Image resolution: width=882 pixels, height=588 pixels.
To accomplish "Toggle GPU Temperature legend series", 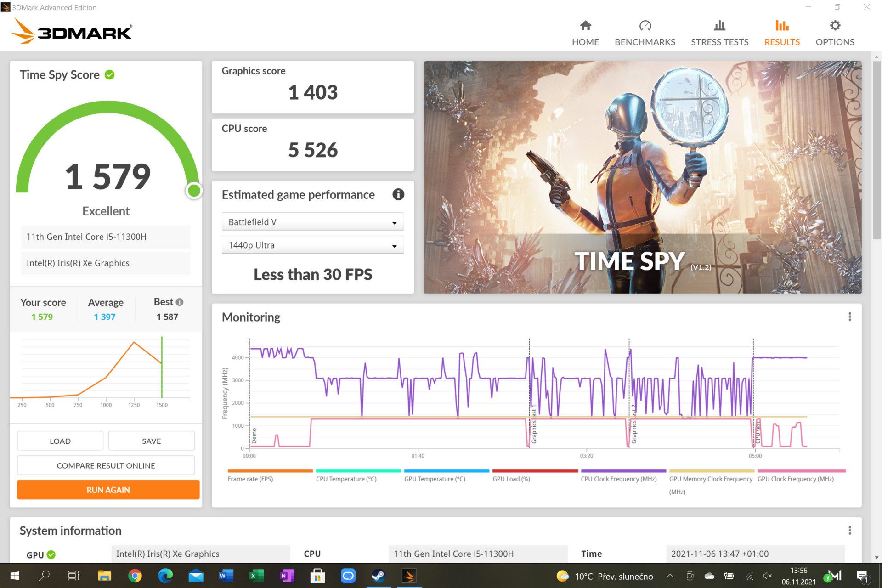I will 447,475.
